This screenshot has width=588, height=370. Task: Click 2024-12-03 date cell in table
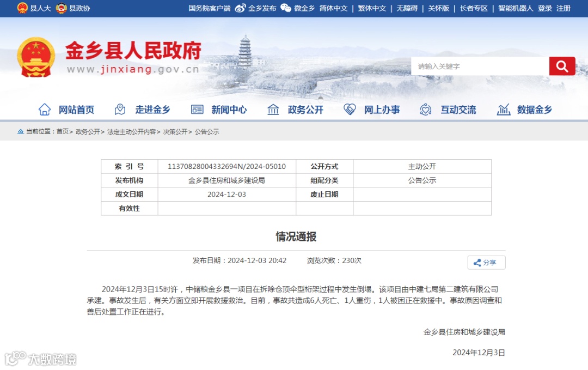(x=227, y=195)
